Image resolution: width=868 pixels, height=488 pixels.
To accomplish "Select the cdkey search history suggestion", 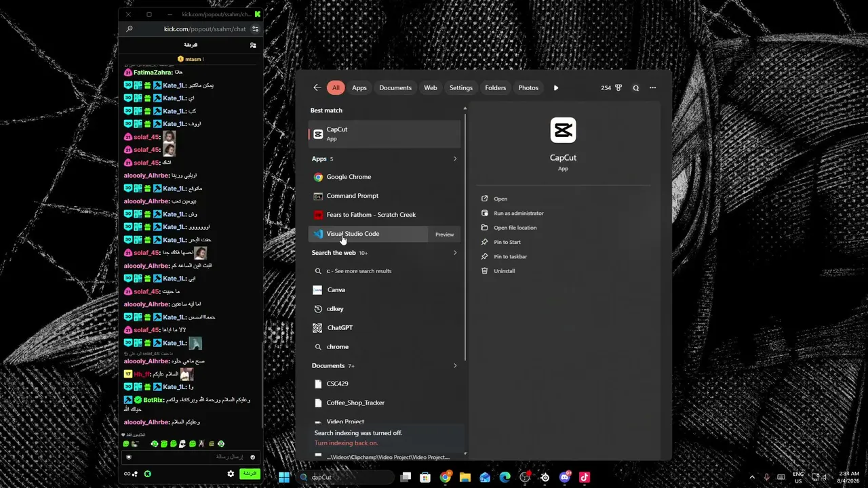I will pos(384,308).
